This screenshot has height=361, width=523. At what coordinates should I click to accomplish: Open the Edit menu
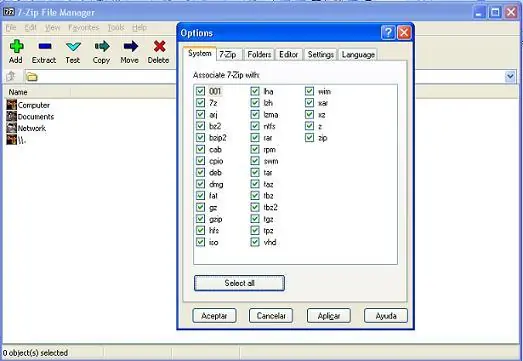pyautogui.click(x=30, y=28)
